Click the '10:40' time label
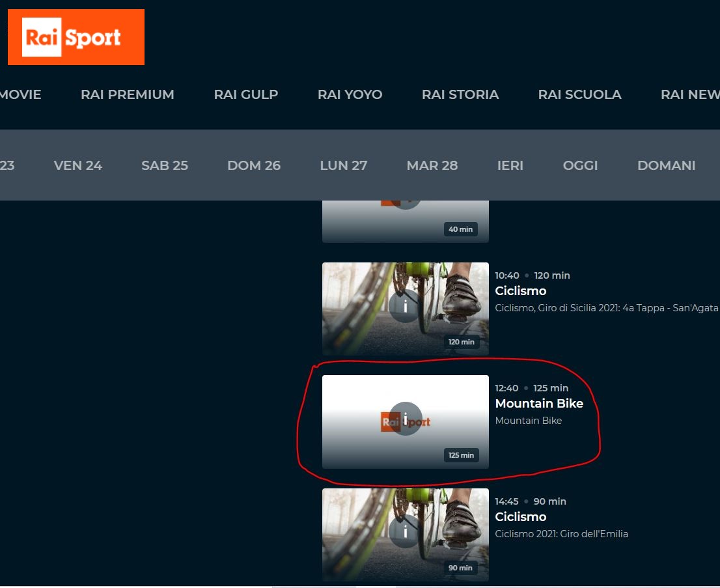This screenshot has height=588, width=720. coord(507,275)
